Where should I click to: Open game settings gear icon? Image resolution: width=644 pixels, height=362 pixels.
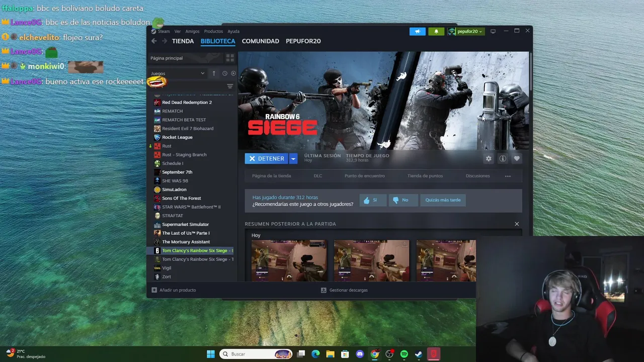point(489,158)
